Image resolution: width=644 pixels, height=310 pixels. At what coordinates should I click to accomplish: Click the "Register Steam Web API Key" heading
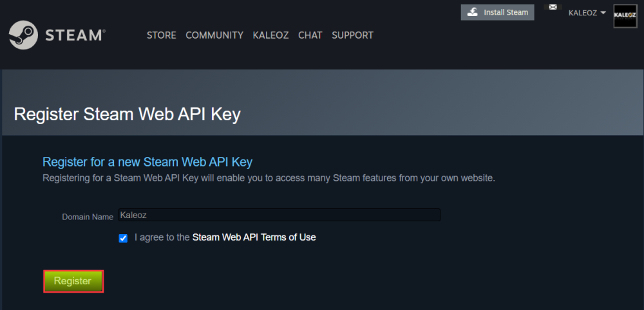click(x=127, y=114)
